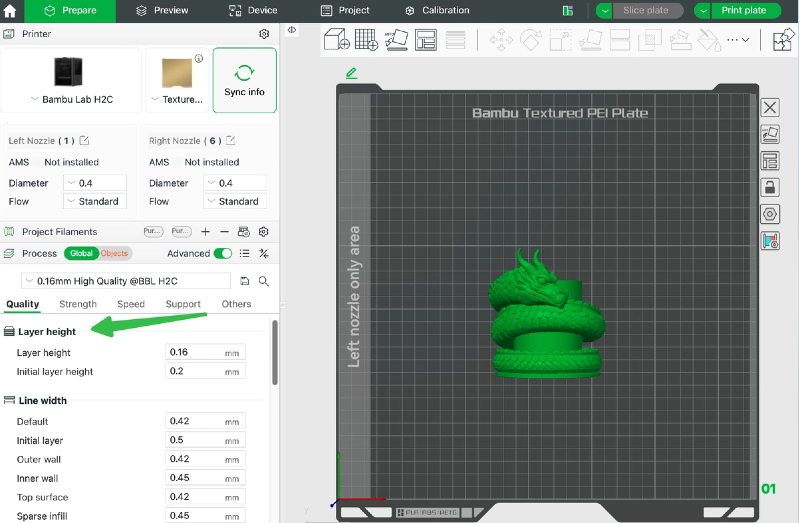Click the Default line width field
800x523 pixels.
coord(205,421)
